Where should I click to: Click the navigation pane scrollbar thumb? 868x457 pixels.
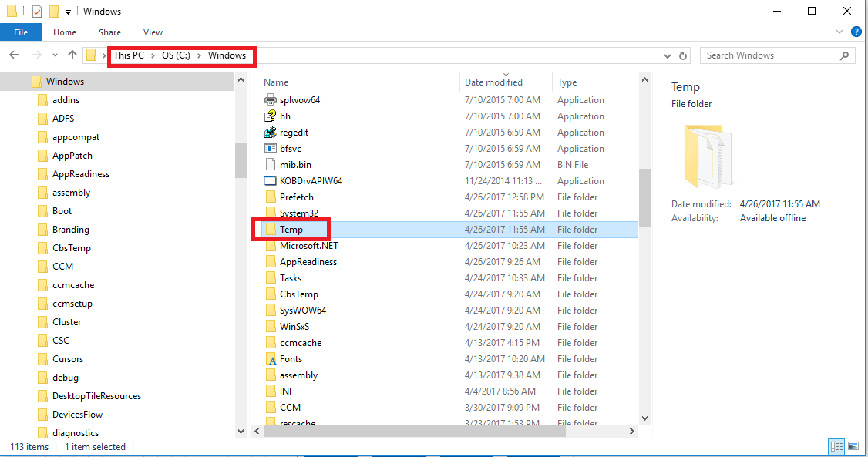241,160
